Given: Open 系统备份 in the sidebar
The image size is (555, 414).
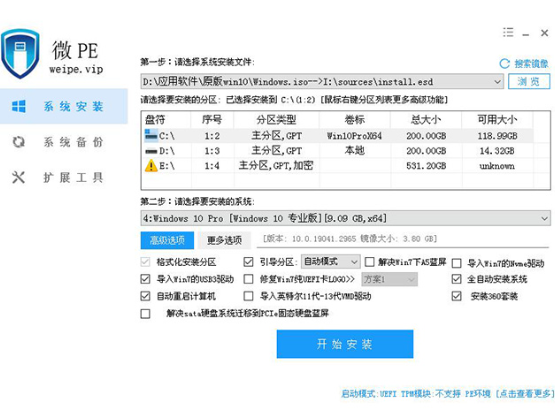Looking at the screenshot, I should pos(64,142).
